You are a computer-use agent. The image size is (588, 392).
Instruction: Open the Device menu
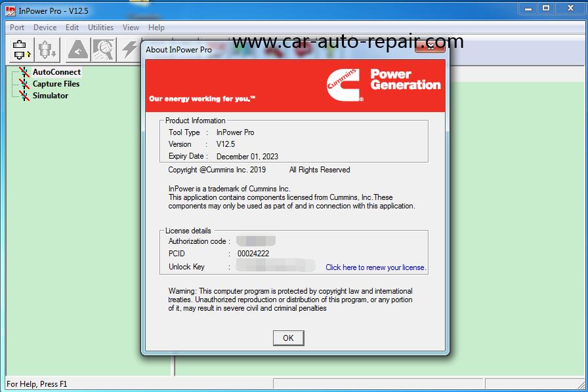coord(45,28)
